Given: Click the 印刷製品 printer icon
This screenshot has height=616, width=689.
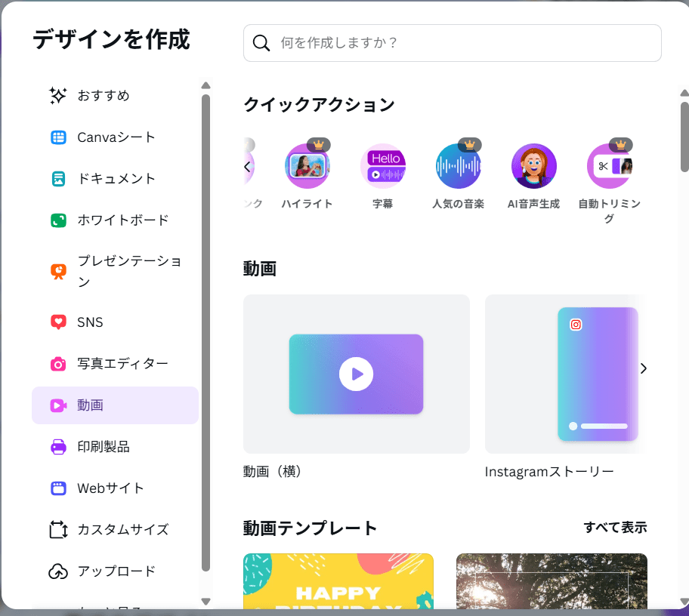Looking at the screenshot, I should 58,447.
